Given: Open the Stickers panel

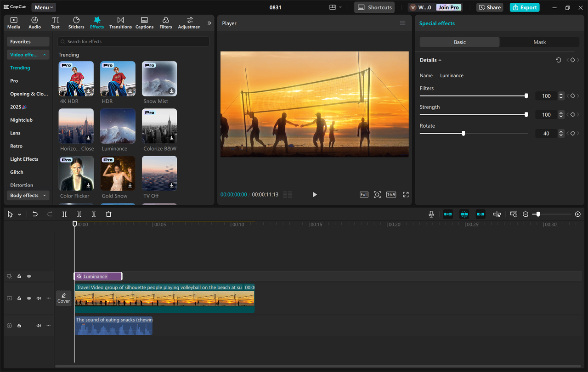Looking at the screenshot, I should 76,22.
